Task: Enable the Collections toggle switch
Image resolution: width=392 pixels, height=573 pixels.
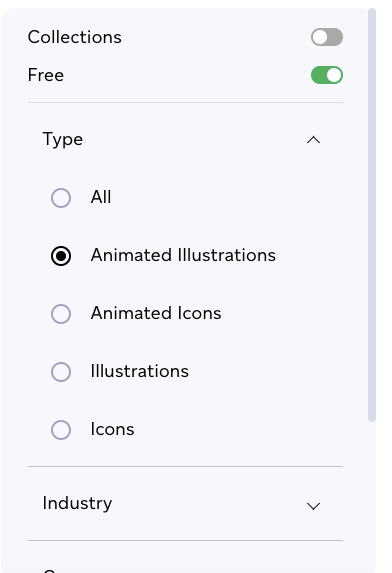Action: coord(327,37)
